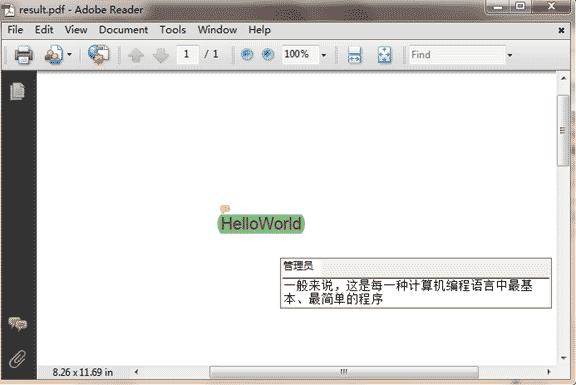Close the Adobe Reader window
The height and width of the screenshot is (385, 576).
tap(551, 6)
